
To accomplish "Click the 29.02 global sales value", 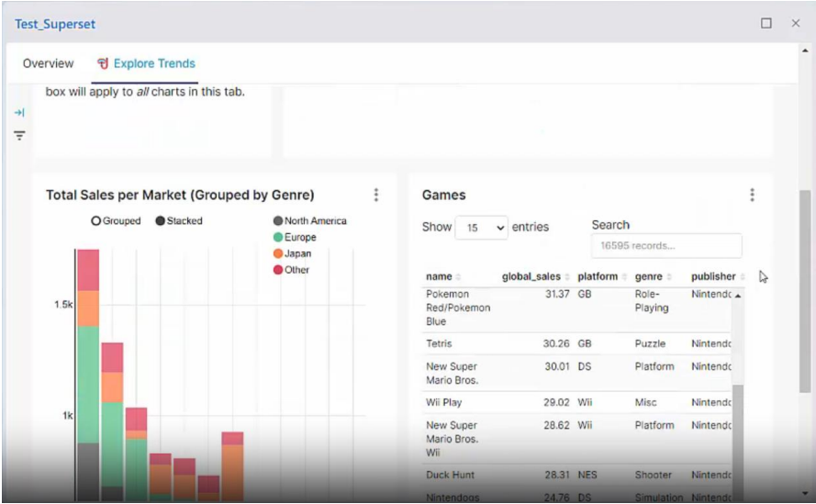I will tap(556, 402).
